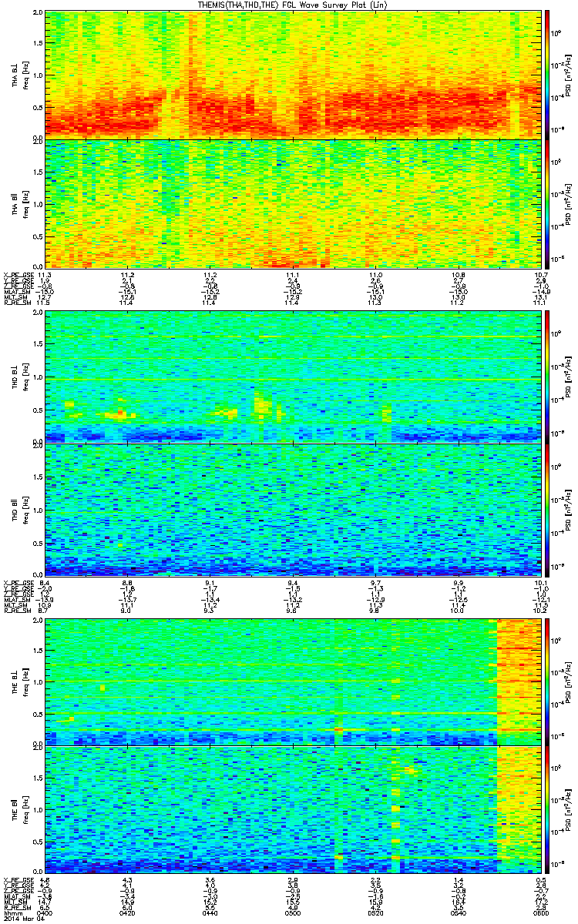Click the THA B∥ panel color bar
The height and width of the screenshot is (924, 578).
point(548,203)
